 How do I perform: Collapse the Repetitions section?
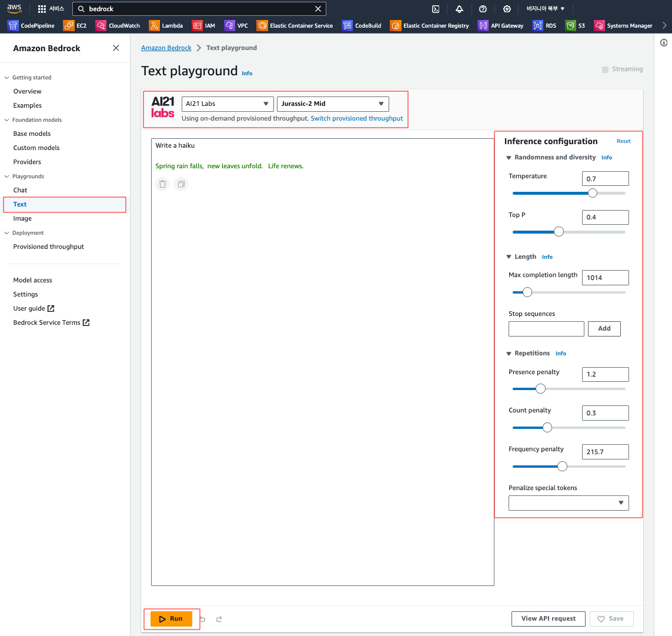coord(509,354)
